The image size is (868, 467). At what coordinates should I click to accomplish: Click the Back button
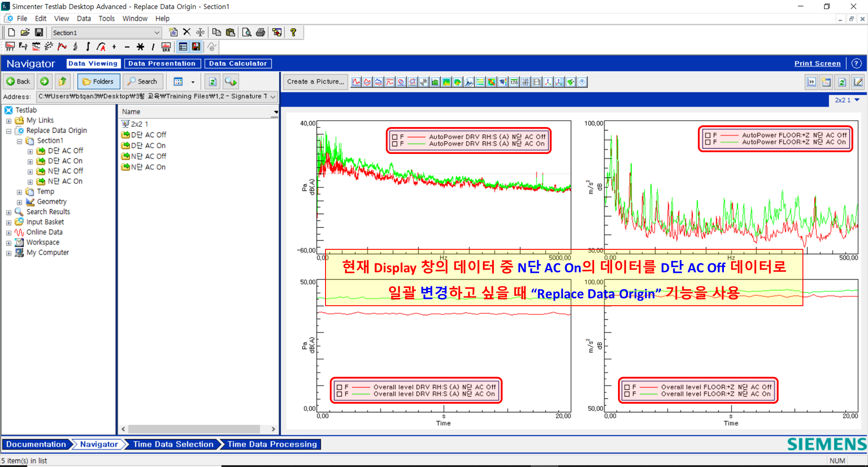19,81
